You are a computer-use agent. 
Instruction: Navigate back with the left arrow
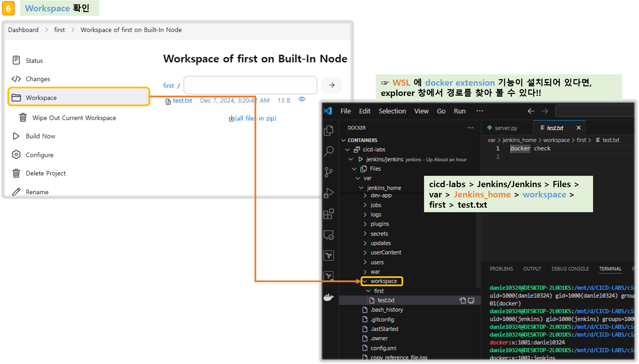tap(531, 111)
